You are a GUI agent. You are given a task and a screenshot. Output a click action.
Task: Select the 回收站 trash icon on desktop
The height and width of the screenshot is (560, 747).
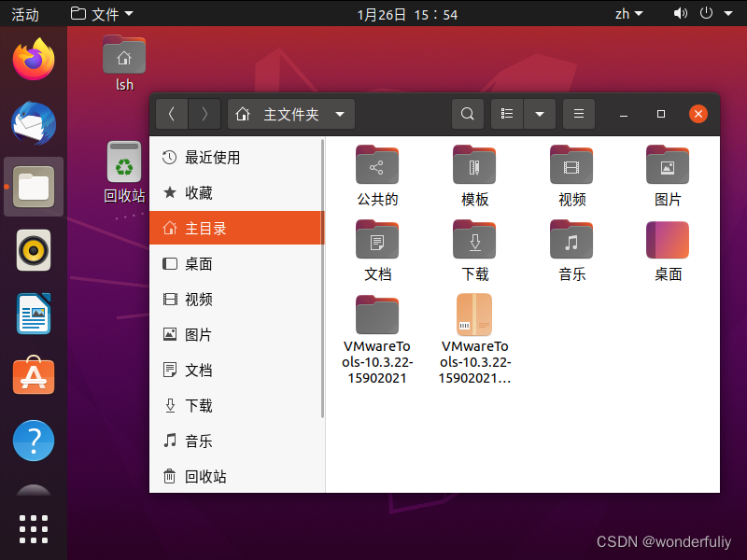click(x=124, y=172)
